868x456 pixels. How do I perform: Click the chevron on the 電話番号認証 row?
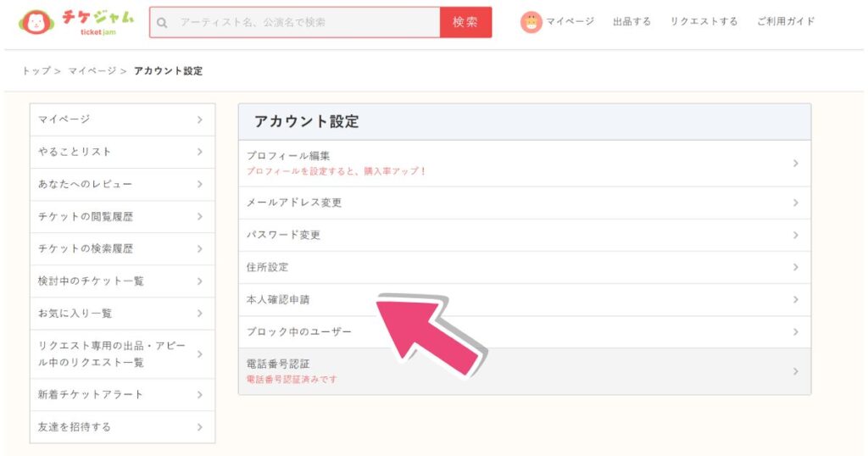click(x=795, y=371)
